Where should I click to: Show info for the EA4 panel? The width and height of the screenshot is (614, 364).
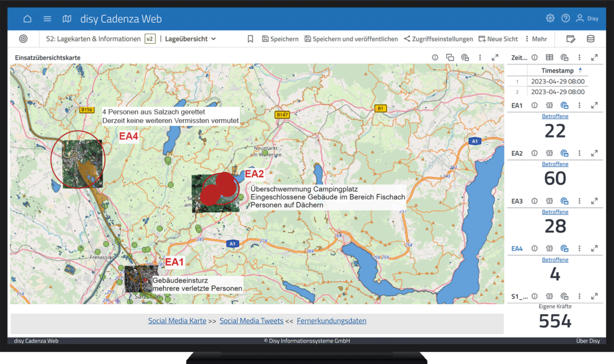click(534, 248)
